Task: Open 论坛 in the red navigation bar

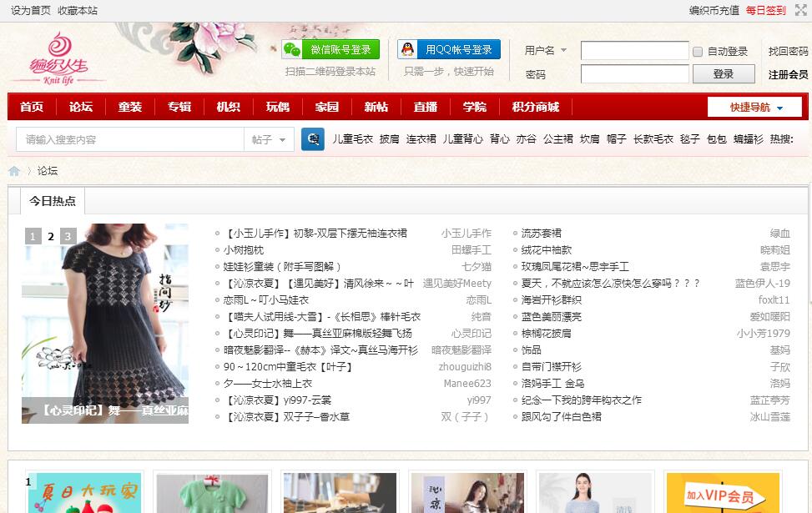Action: tap(81, 107)
